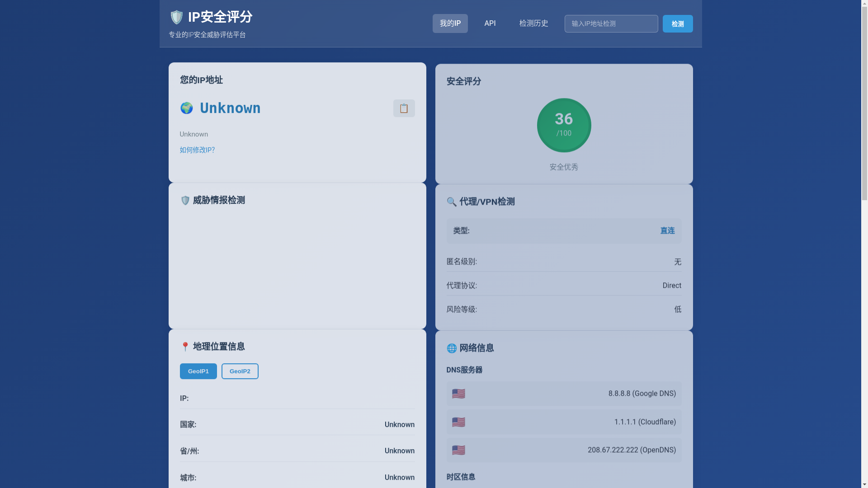Image resolution: width=868 pixels, height=488 pixels.
Task: Click US flag for 1.1.1.1 Cloudflare
Action: [458, 422]
